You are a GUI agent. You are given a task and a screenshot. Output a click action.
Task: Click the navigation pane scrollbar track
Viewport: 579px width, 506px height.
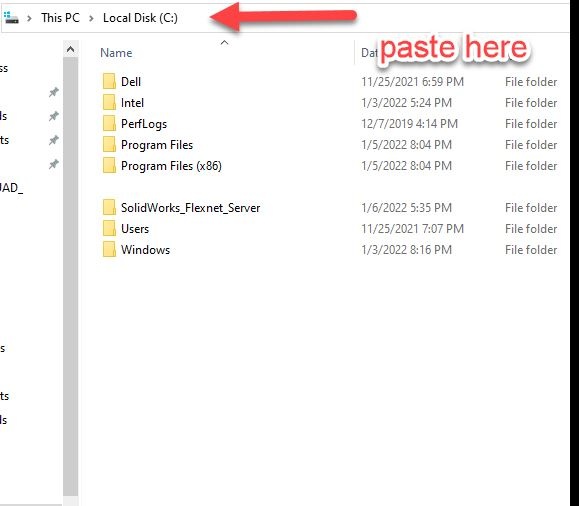tap(71, 277)
